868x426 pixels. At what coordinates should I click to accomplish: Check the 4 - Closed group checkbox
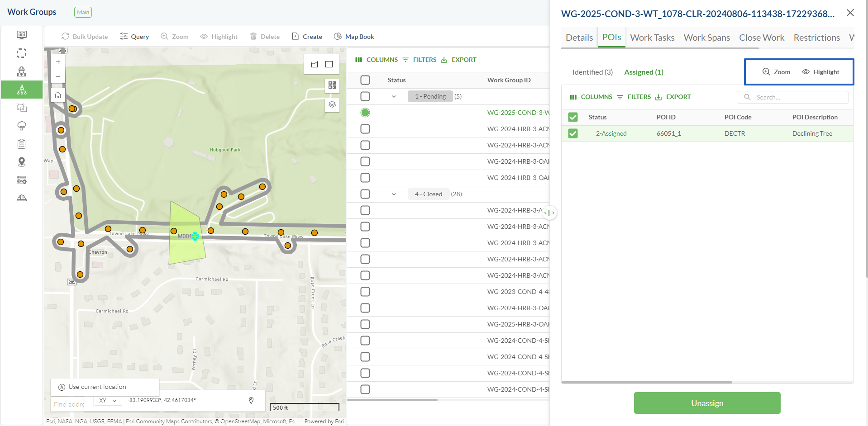pos(365,194)
